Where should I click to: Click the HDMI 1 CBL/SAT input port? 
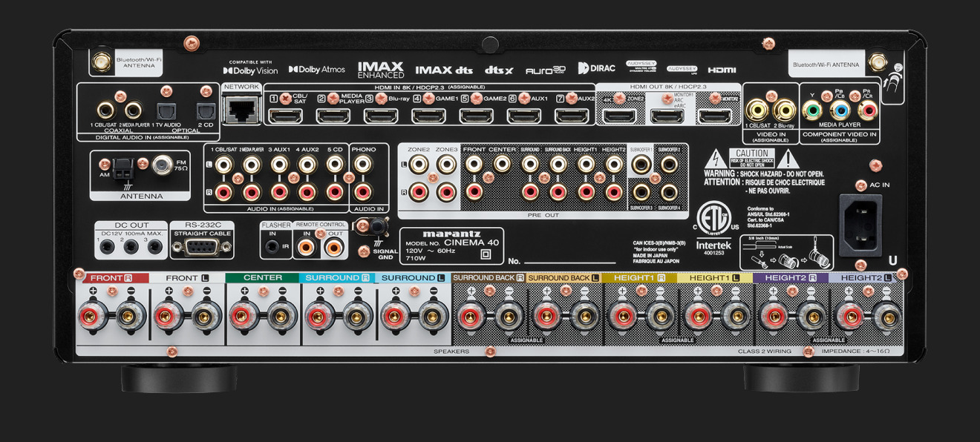point(285,116)
